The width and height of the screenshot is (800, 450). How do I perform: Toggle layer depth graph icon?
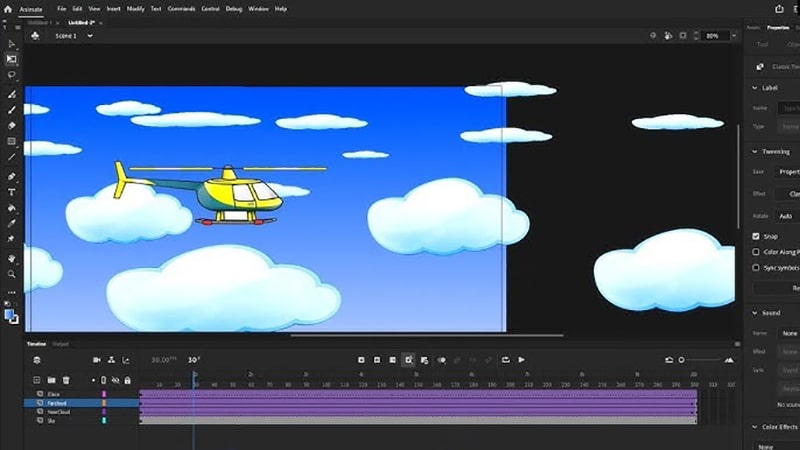(126, 360)
